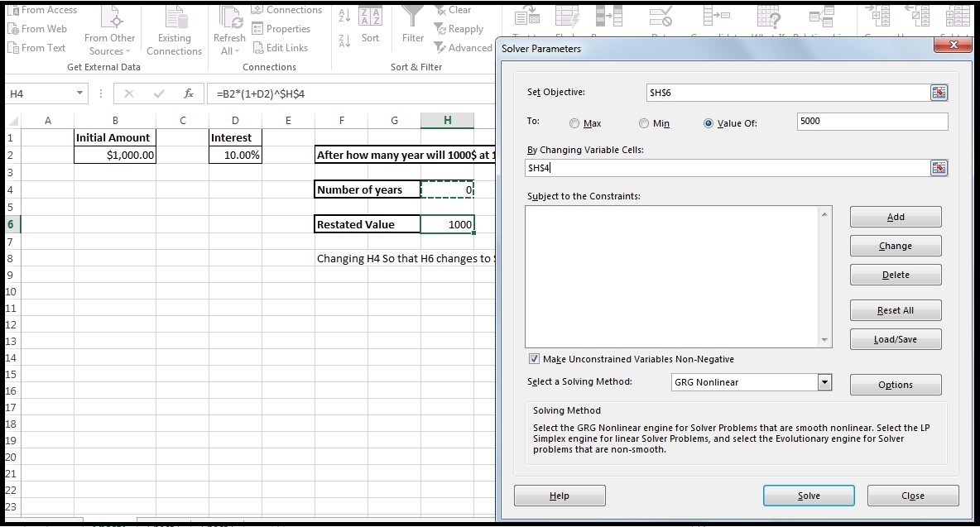The image size is (980, 527).
Task: Click the Relationships icon
Action: (821, 15)
